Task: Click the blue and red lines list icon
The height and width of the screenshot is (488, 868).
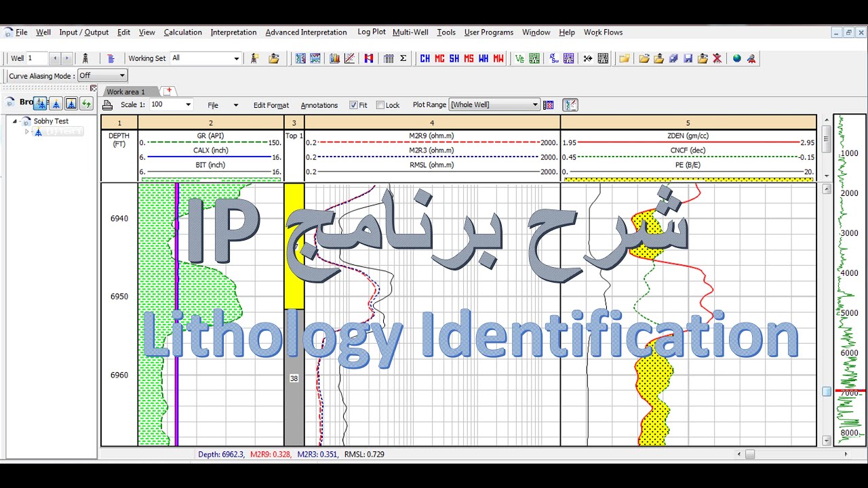Action: 111,58
